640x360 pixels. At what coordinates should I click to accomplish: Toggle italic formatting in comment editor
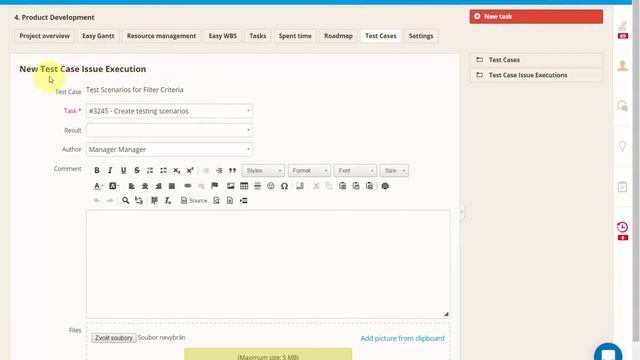point(110,170)
